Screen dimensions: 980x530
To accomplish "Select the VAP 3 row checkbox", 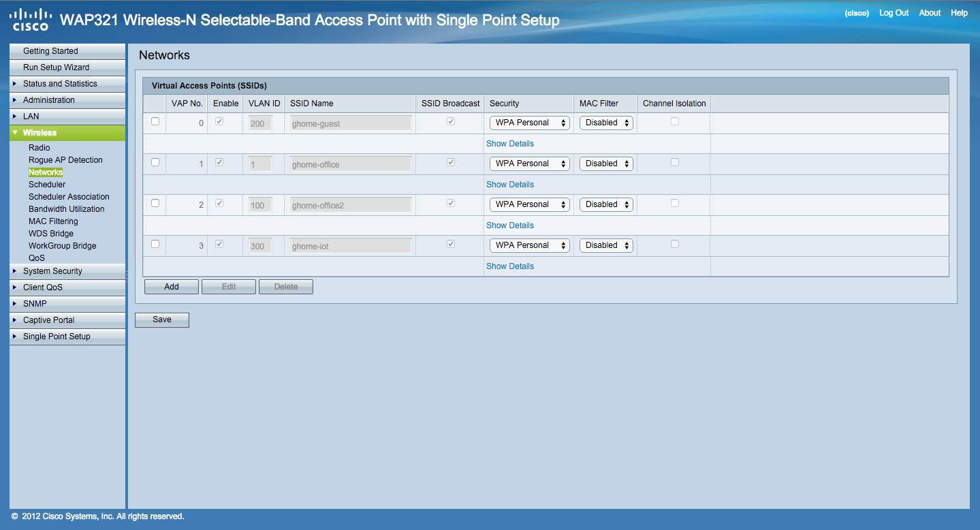I will pos(155,244).
